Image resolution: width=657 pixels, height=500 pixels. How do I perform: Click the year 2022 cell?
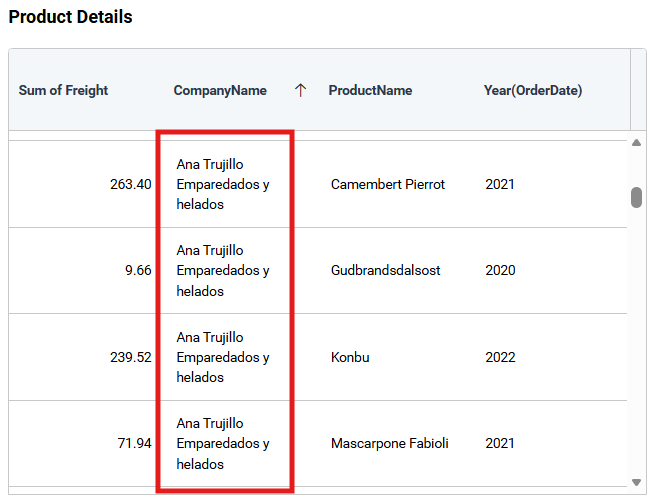click(x=501, y=357)
